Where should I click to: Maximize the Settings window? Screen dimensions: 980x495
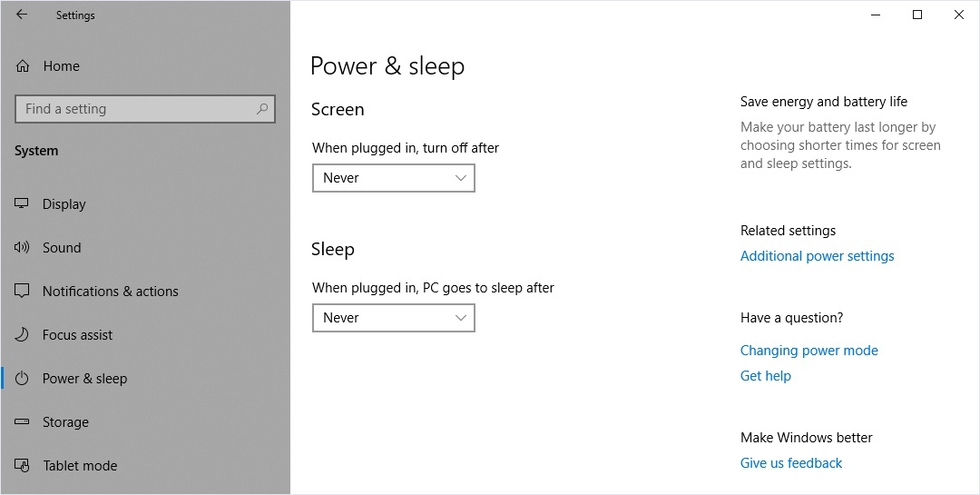916,15
